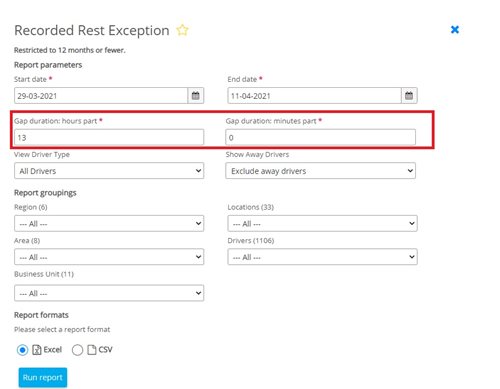Image resolution: width=500 pixels, height=389 pixels.
Task: Mark Recorded Rest Exception report as favorite star
Action: 182,30
